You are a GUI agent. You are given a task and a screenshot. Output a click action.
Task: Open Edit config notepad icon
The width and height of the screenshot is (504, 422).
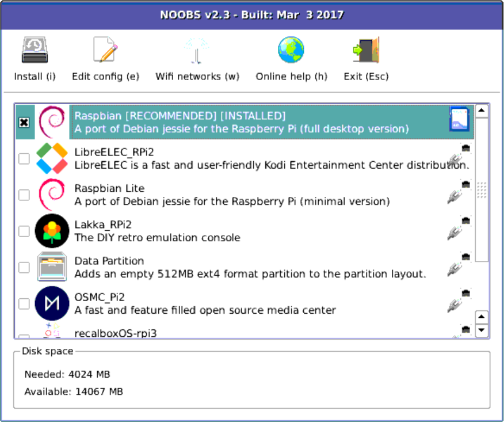(105, 50)
